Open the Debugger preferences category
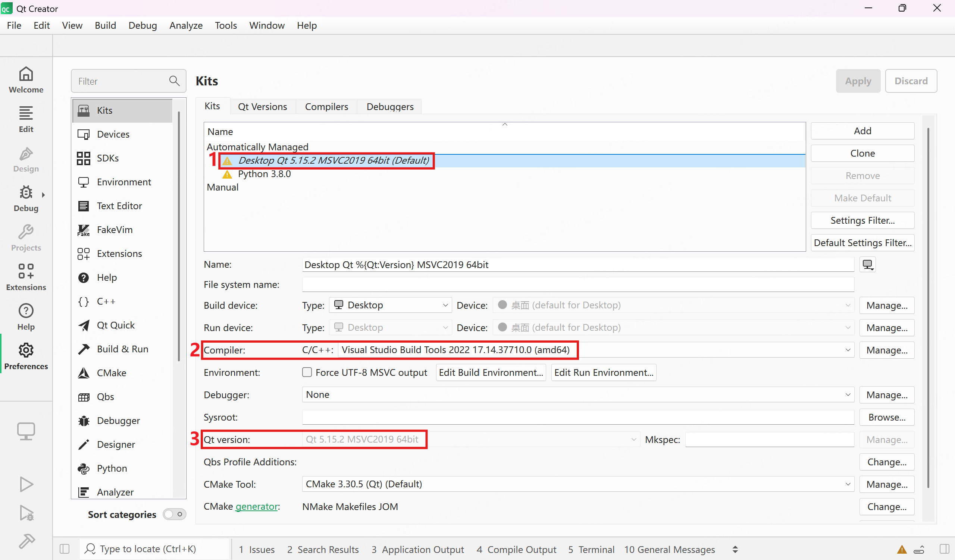The height and width of the screenshot is (560, 955). click(x=122, y=420)
